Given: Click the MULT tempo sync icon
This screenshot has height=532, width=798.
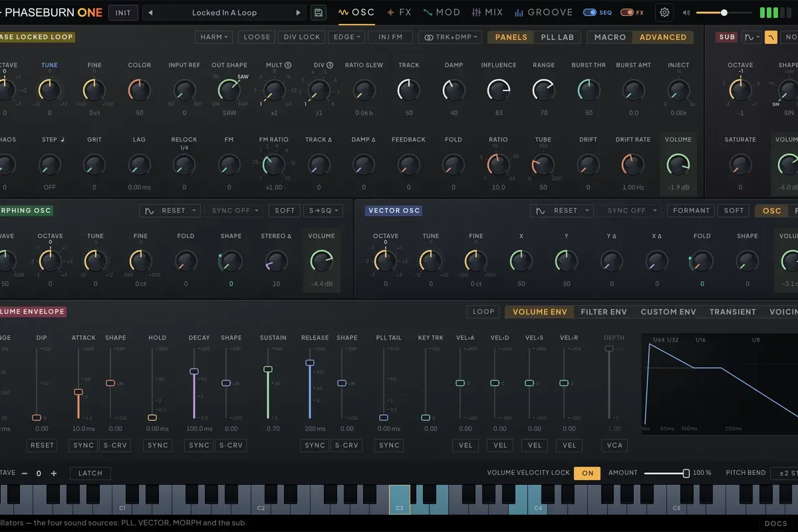Looking at the screenshot, I should 288,65.
